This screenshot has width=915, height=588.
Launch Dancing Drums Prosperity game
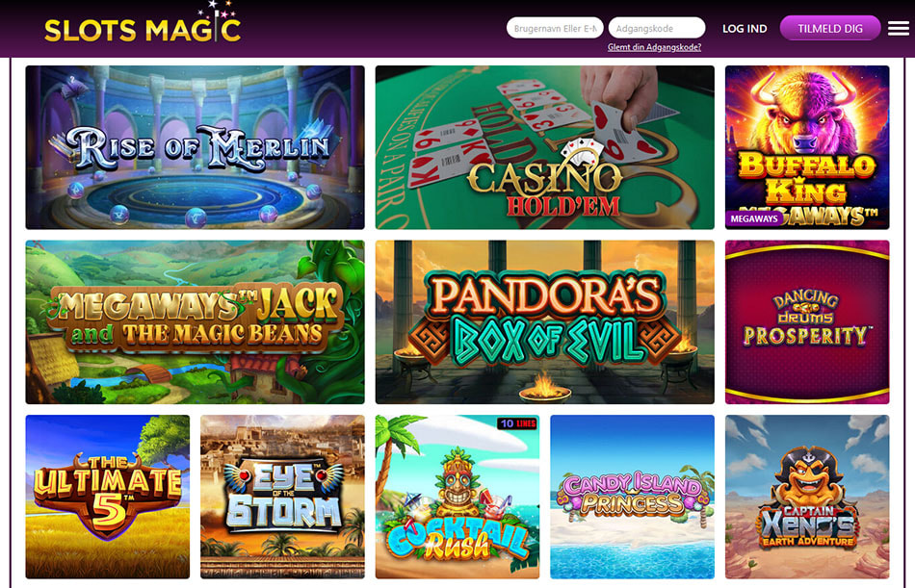(807, 322)
